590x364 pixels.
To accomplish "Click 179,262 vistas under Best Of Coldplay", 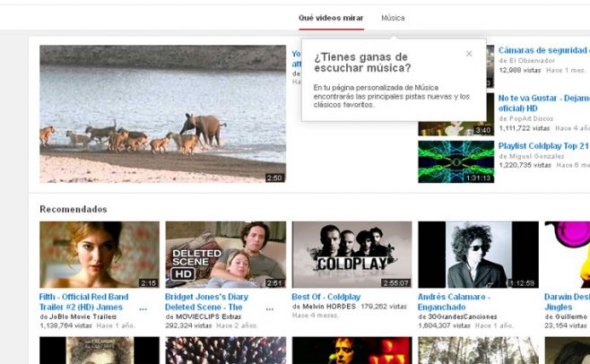I will pos(384,307).
